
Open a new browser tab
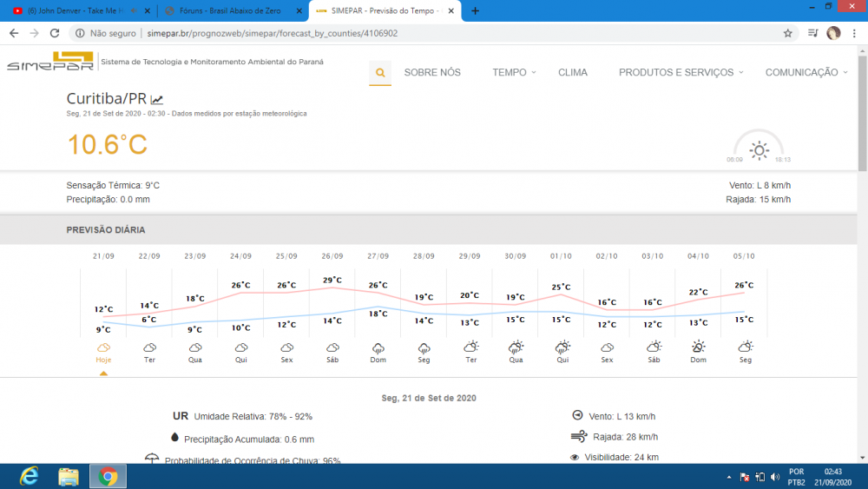(475, 10)
